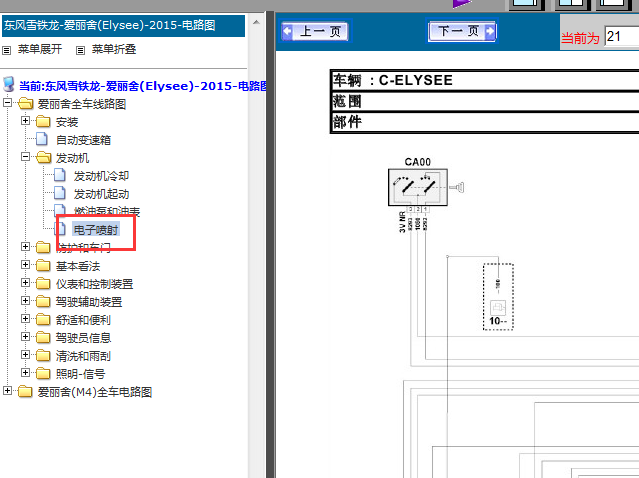
Task: Open the 电子喷射 diagram
Action: [x=96, y=229]
